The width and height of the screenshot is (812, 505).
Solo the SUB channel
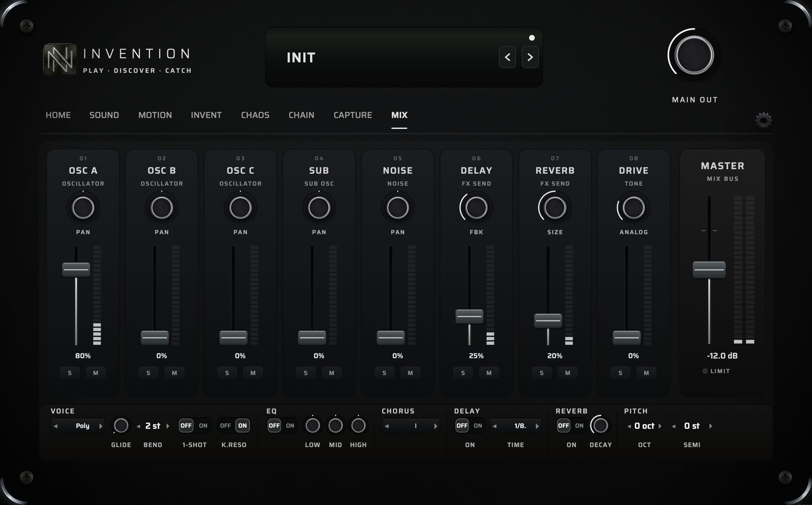click(x=306, y=373)
